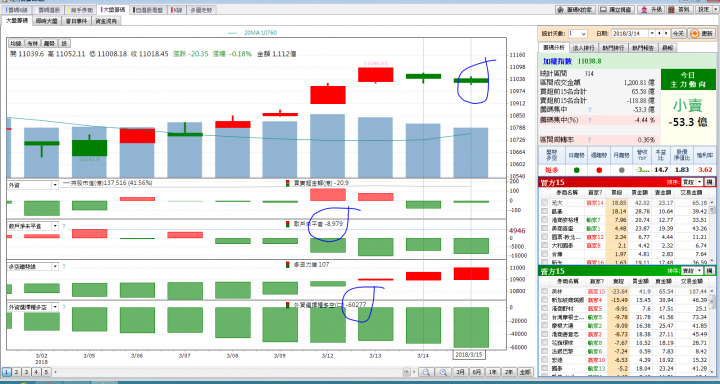
Task: Open the 即時大盤 sub-tab
Action: tap(46, 21)
